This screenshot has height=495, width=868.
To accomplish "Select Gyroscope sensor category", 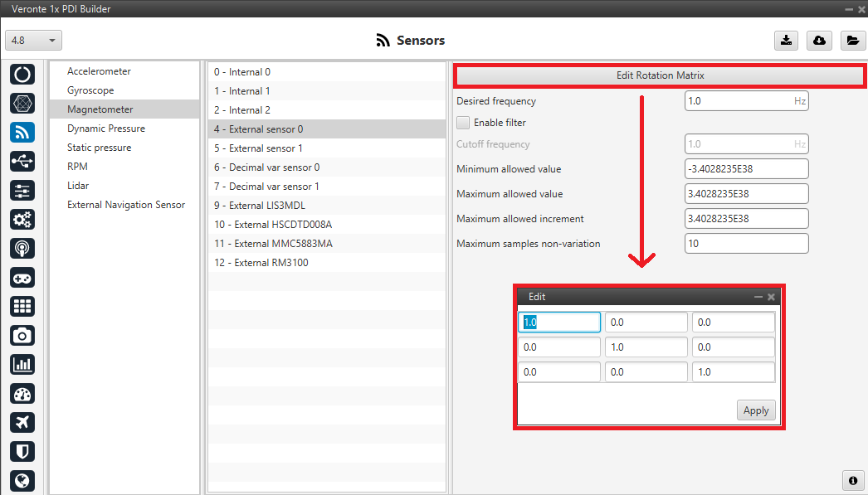I will [x=124, y=90].
